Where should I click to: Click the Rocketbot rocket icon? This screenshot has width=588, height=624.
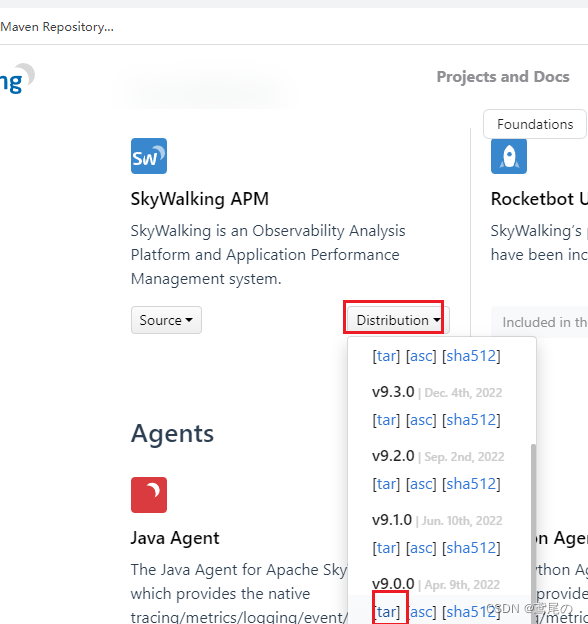(509, 156)
